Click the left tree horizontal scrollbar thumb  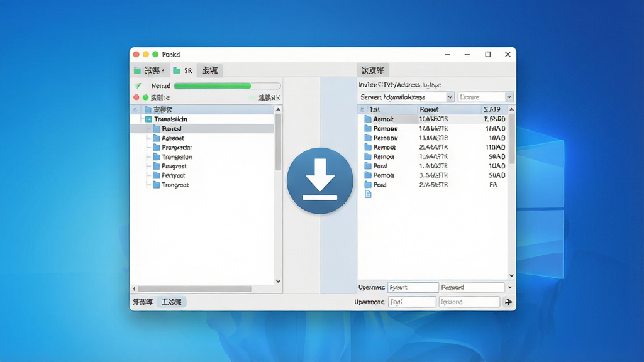[x=194, y=289]
